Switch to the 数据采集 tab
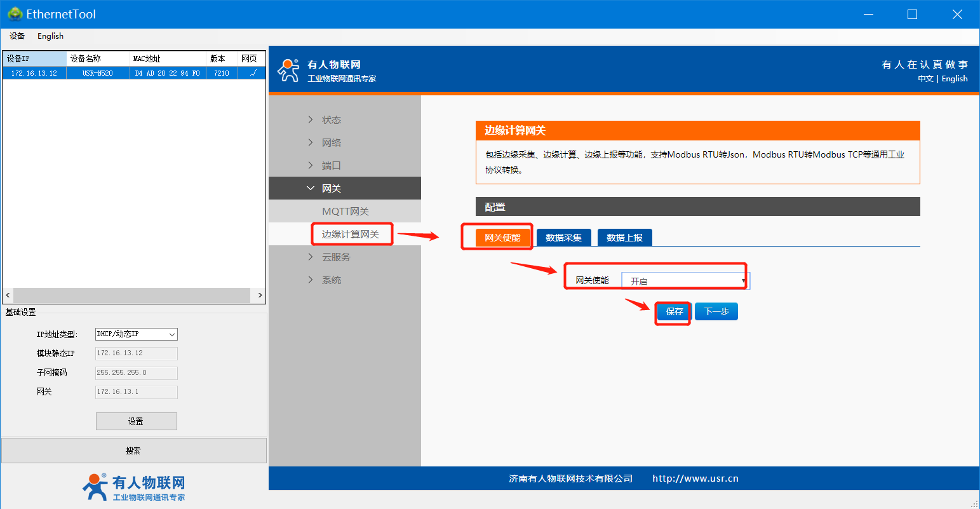This screenshot has height=509, width=980. (x=563, y=238)
